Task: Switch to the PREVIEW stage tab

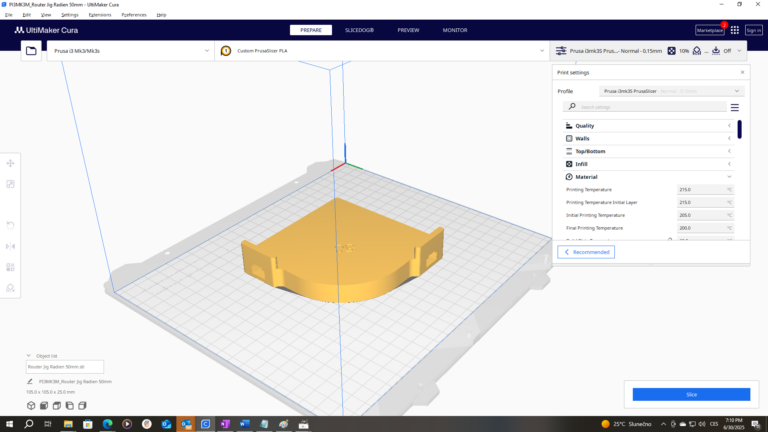Action: (x=407, y=31)
